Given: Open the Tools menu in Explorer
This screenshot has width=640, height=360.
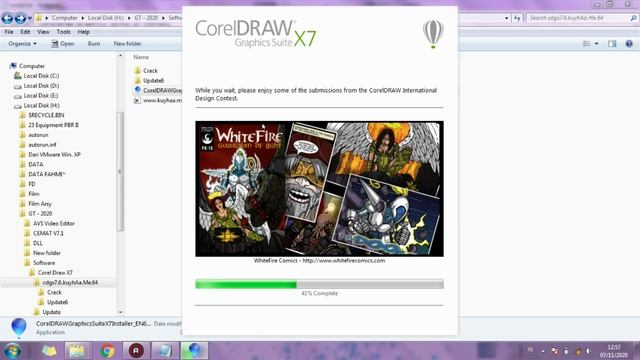Looking at the screenshot, I should (63, 32).
